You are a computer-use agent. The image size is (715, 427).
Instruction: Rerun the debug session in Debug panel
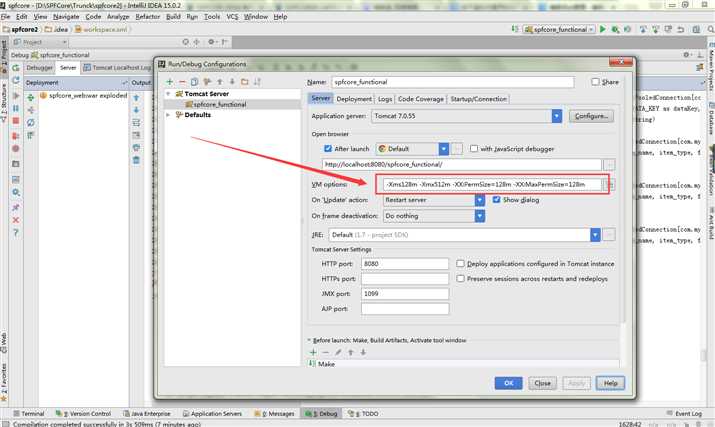16,68
